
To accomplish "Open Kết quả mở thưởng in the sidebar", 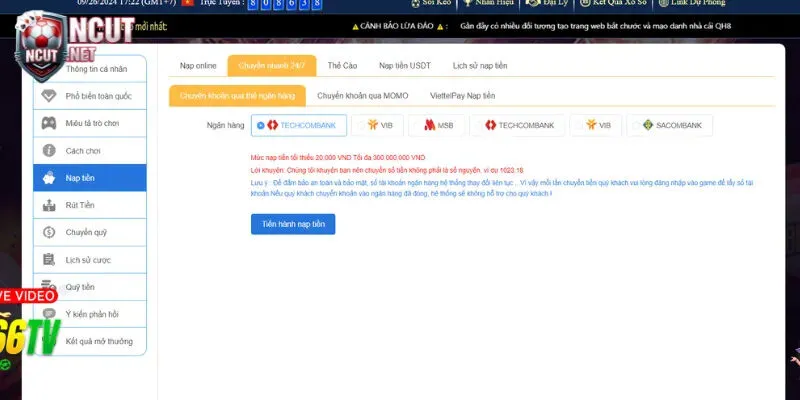I will pos(99,341).
